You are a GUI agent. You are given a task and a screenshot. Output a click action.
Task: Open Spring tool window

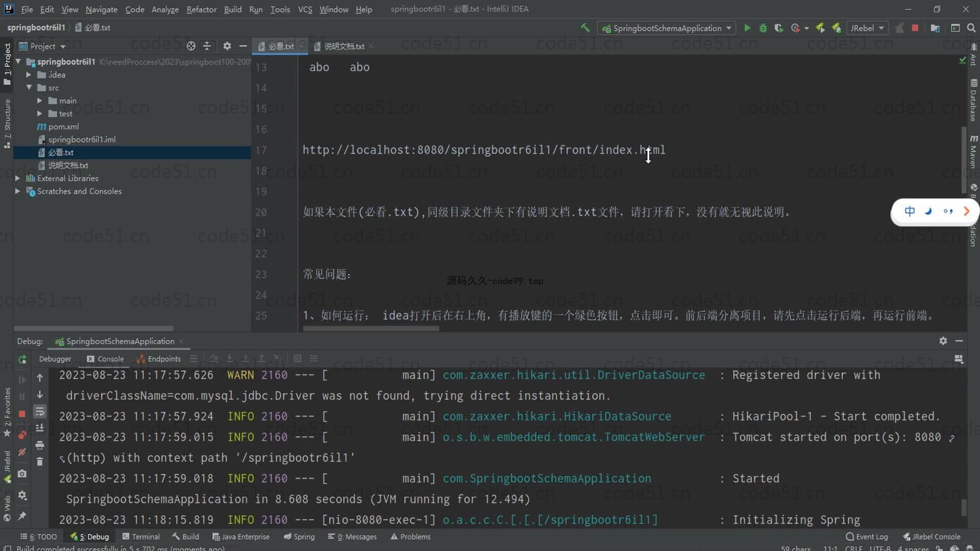299,536
